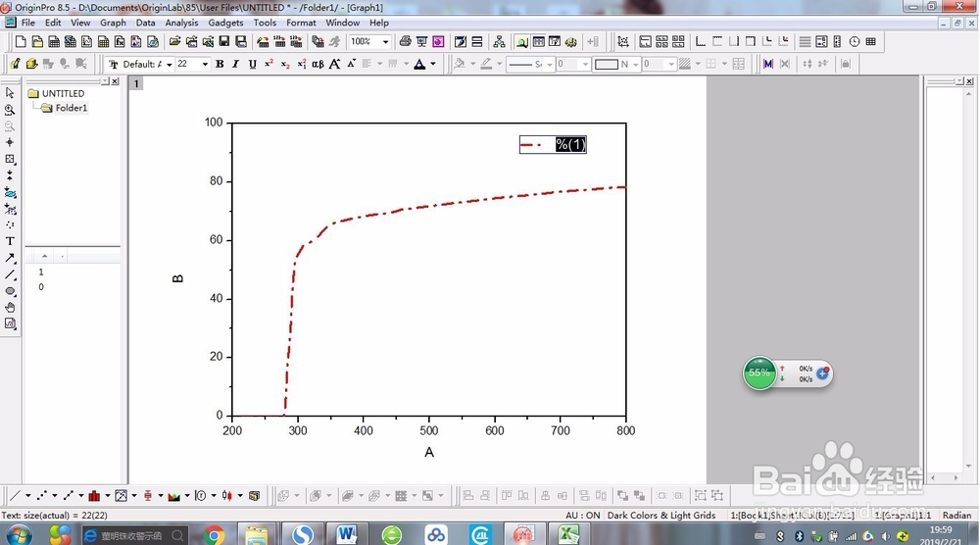Print the graph with the printer icon
Image resolution: width=980 pixels, height=545 pixels.
(x=405, y=42)
